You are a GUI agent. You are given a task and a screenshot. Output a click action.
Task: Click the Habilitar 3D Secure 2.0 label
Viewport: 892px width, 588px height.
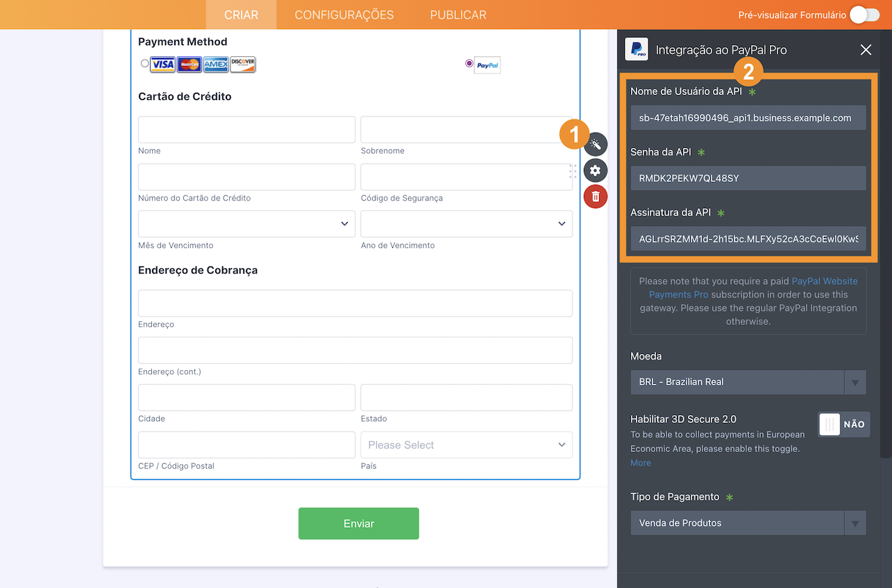(683, 419)
